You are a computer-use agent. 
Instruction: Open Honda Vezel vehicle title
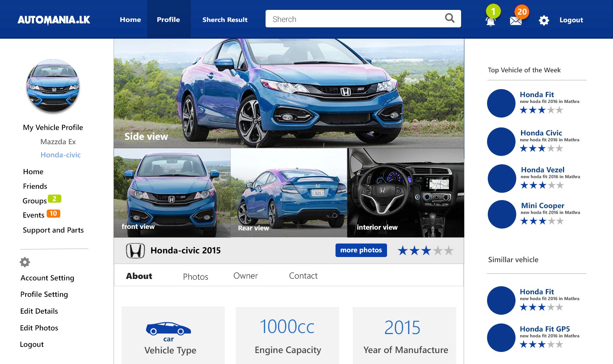click(x=543, y=170)
